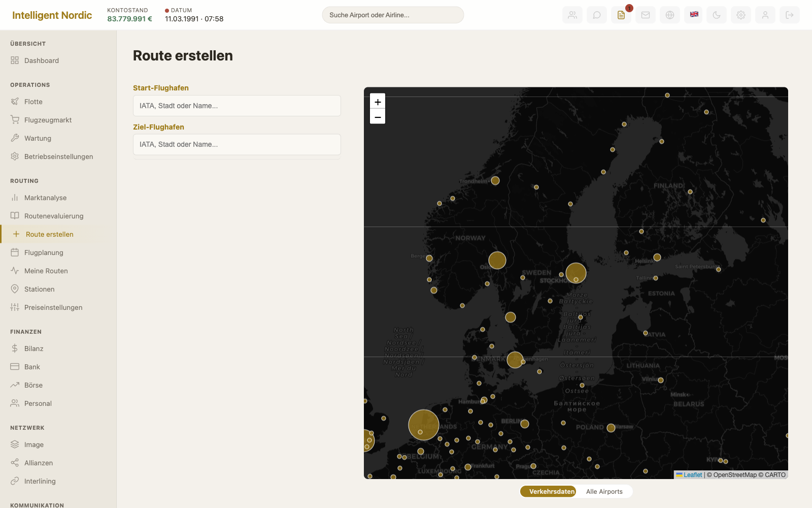
Task: Open Marktanalyse menu entry
Action: click(58, 198)
